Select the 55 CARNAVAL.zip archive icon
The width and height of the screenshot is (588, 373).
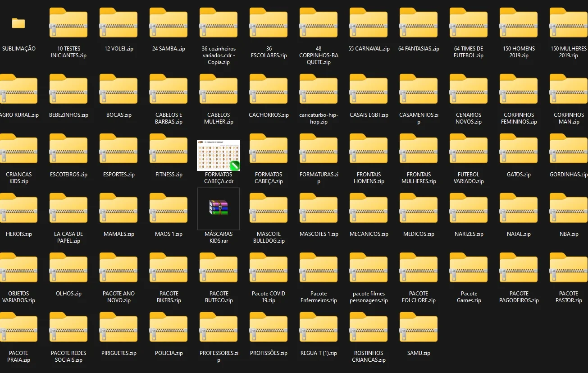click(x=369, y=23)
